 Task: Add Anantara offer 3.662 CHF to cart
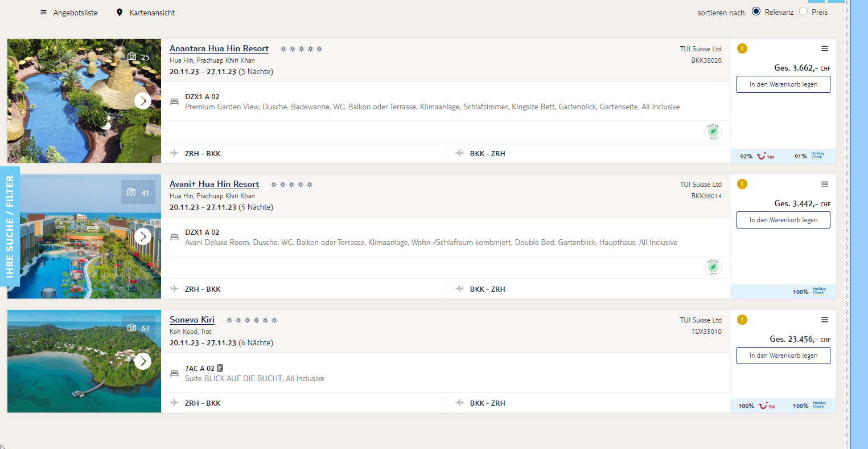[783, 84]
